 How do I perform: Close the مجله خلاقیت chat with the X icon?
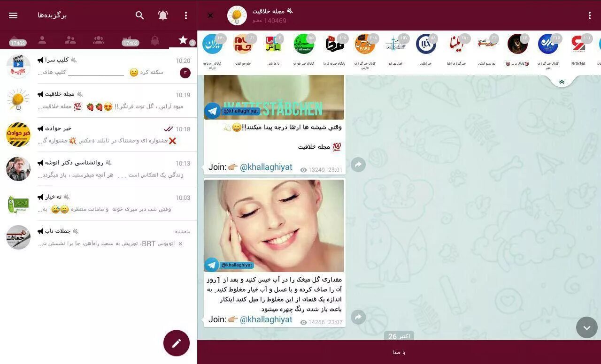[210, 15]
